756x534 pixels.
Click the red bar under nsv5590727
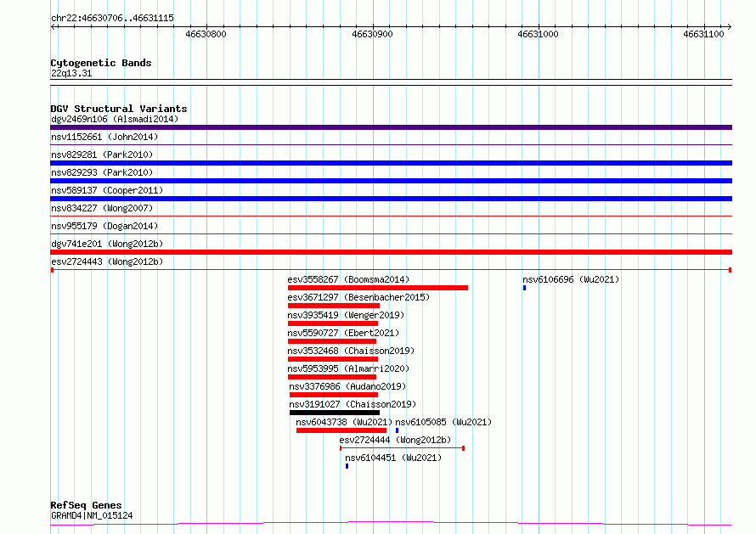coord(332,341)
